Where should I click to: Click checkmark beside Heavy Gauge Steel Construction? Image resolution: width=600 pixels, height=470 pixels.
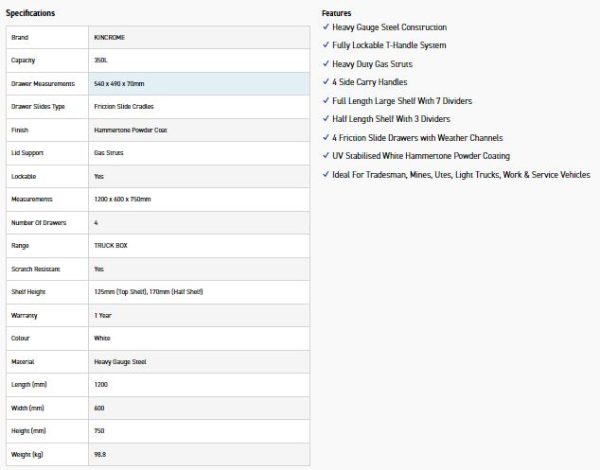point(326,27)
